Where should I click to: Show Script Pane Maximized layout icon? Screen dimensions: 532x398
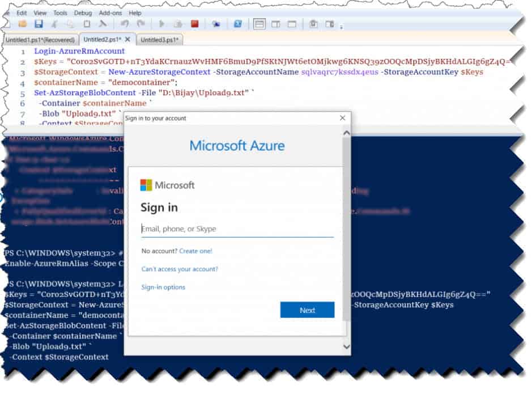292,24
